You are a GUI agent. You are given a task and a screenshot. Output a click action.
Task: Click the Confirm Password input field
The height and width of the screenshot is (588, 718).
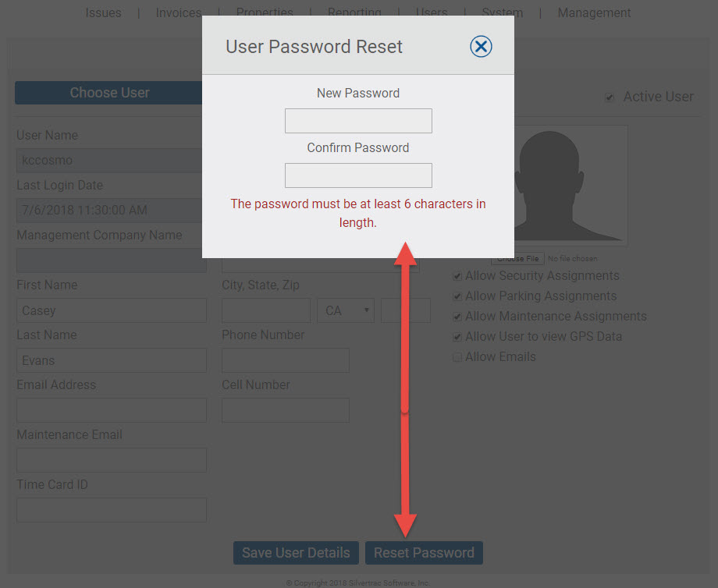[358, 175]
